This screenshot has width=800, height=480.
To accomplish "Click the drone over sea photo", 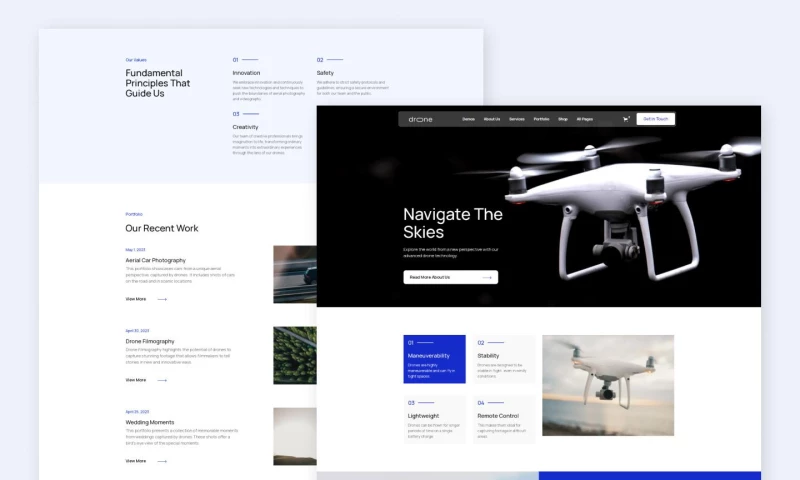I will 608,385.
